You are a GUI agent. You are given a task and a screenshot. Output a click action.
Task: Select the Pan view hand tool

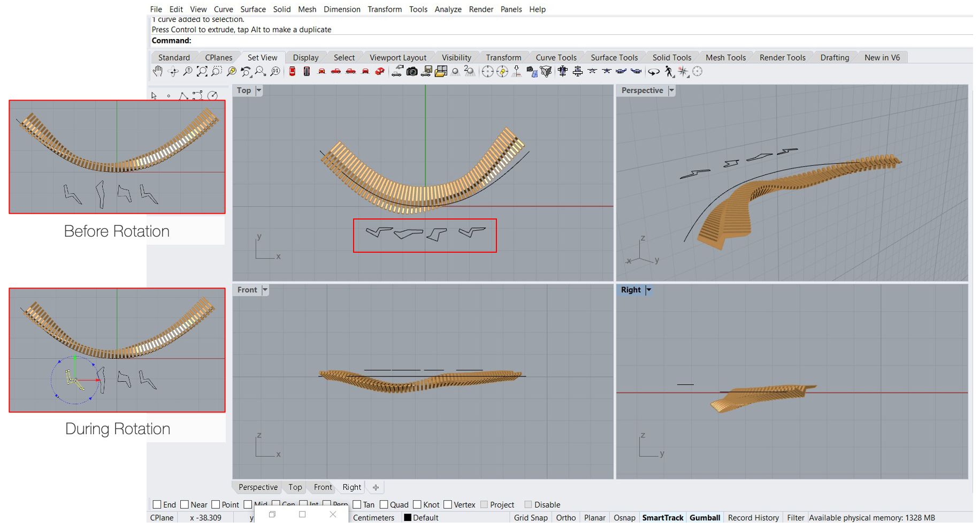[158, 71]
